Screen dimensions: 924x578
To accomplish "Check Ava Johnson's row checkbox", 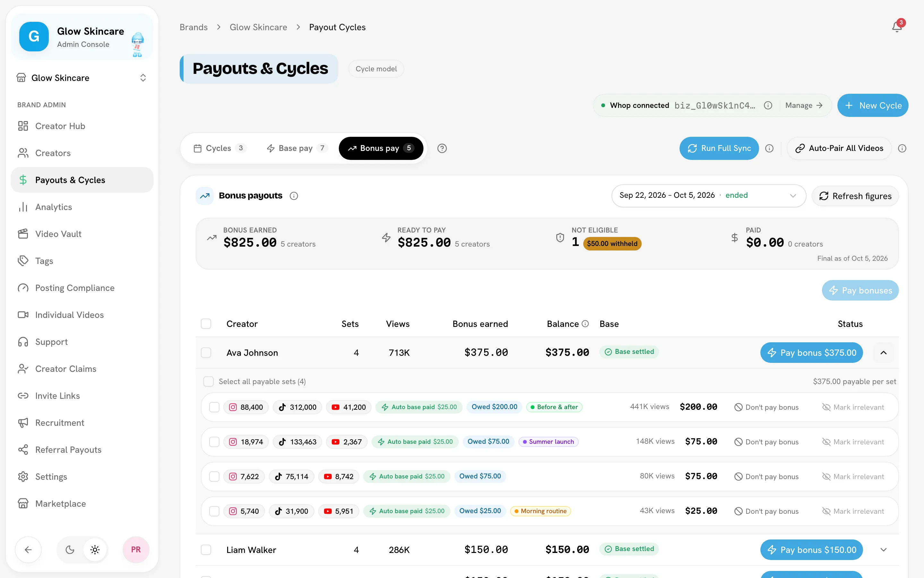I will click(206, 353).
